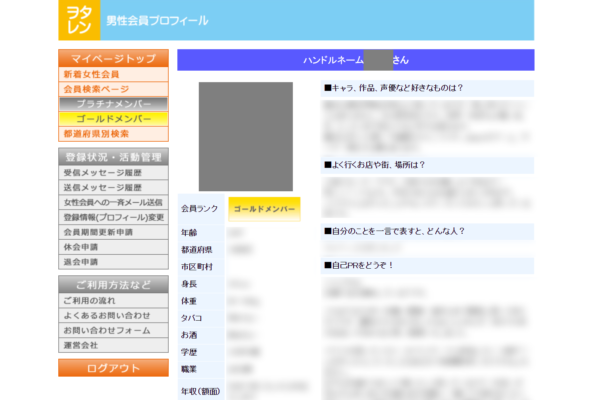600x400 pixels.
Task: Select ゴールドメンバー in sidebar menu
Action: (x=113, y=119)
